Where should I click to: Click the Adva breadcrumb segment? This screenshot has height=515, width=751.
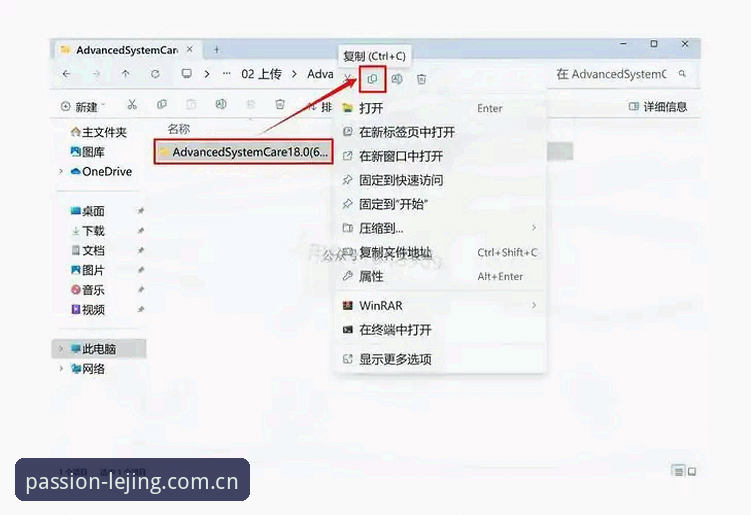[x=320, y=74]
